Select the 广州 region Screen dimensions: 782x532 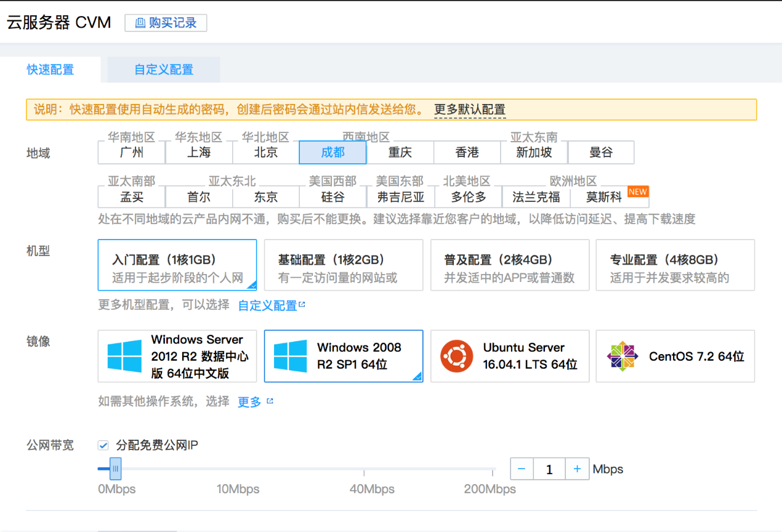132,152
